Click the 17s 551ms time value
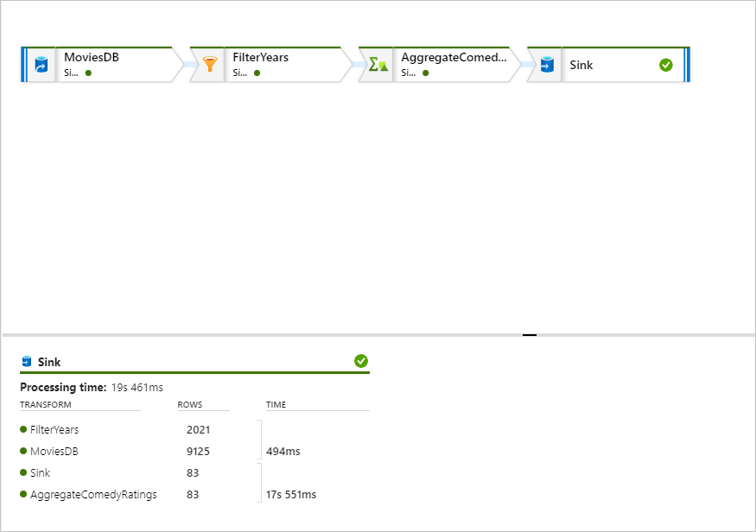This screenshot has height=532, width=756. [x=291, y=495]
